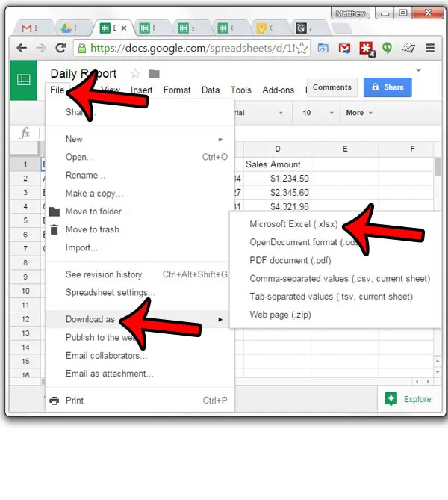This screenshot has width=448, height=500.
Task: Click the $2,345.60 cell
Action: [x=277, y=193]
